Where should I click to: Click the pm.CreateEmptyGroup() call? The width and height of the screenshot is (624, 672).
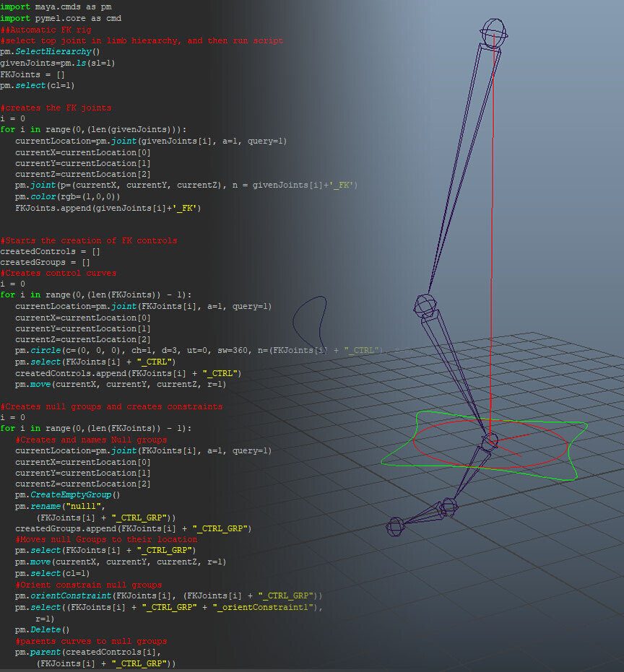[65, 495]
